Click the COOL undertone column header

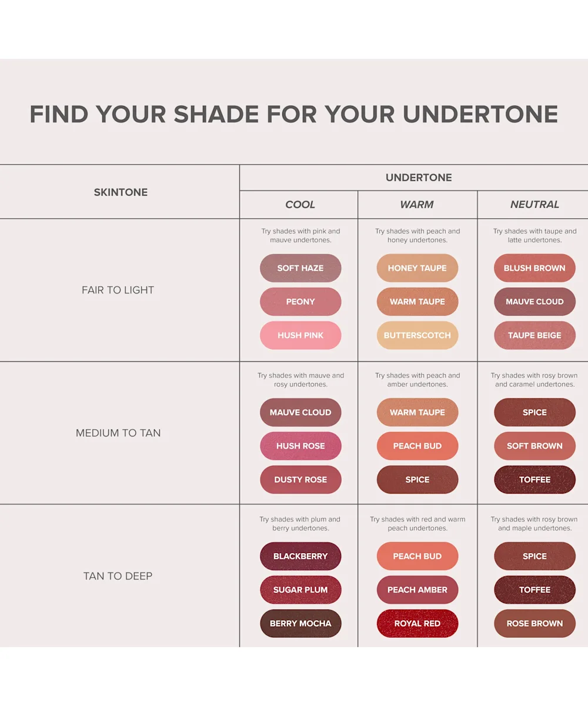300,205
